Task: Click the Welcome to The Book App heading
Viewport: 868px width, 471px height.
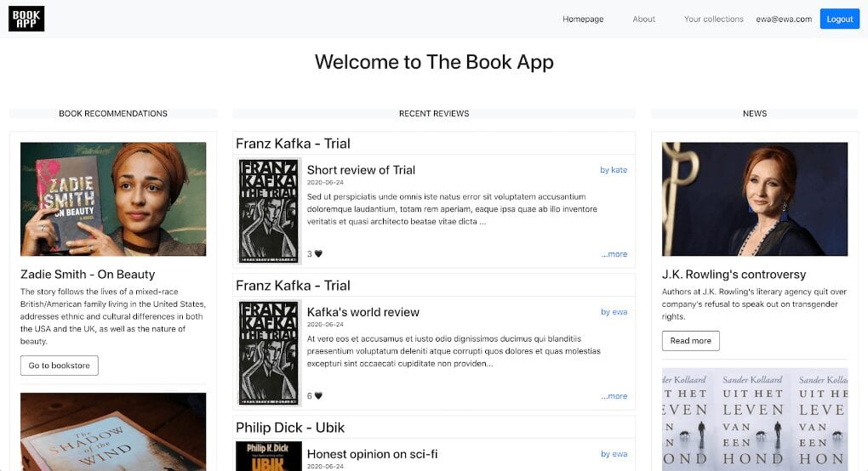Action: [x=434, y=62]
